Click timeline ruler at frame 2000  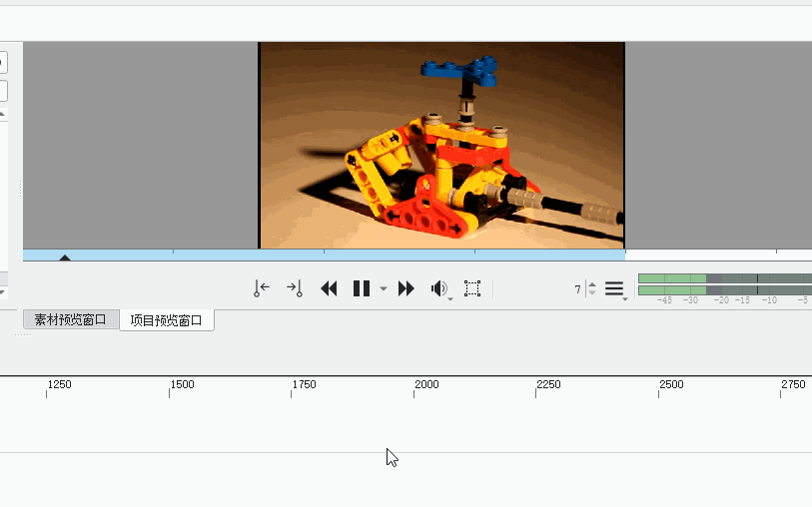tap(426, 384)
